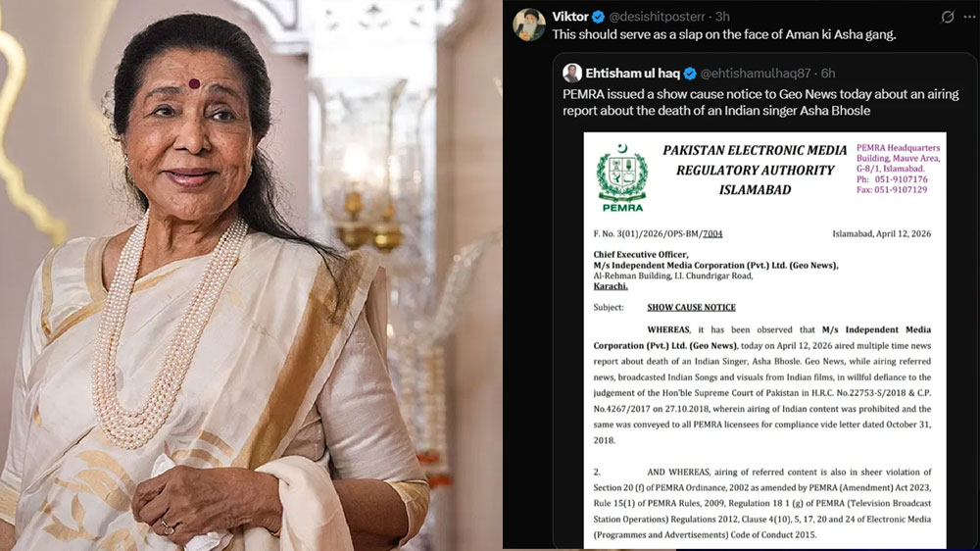This screenshot has width=980, height=551.
Task: Click the Grok circle icon beside more options
Action: [x=948, y=17]
